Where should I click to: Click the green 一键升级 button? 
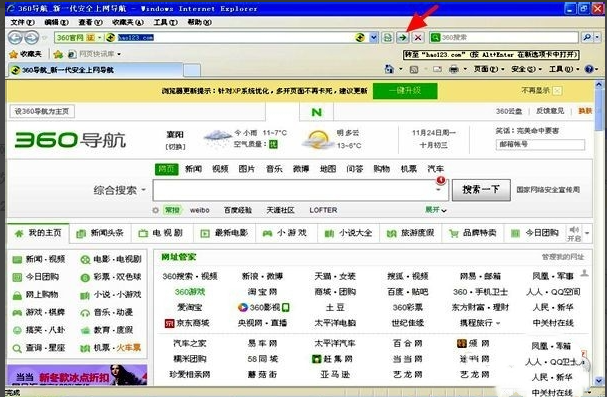coord(405,91)
